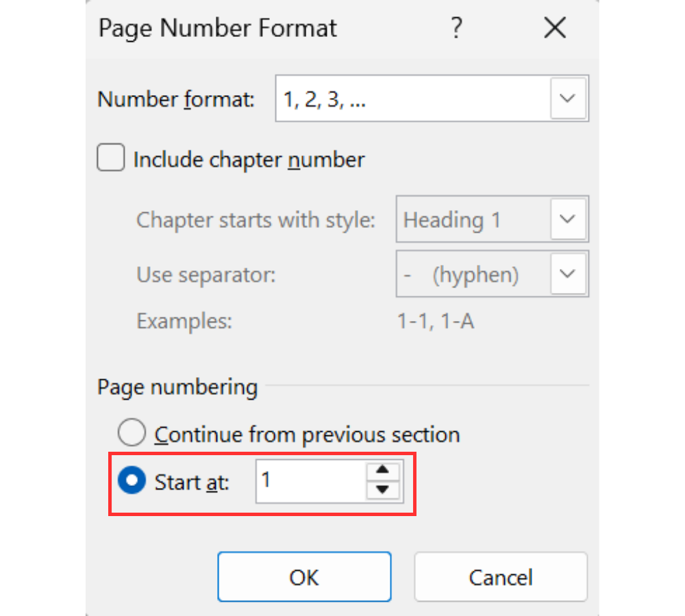Screen dimensions: 685x616
Task: Select the Number format combo box
Action: (x=432, y=99)
